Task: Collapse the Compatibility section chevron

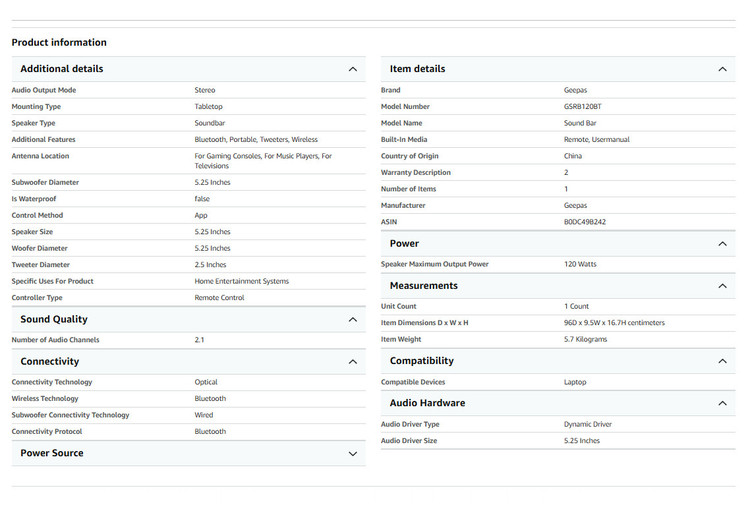Action: pyautogui.click(x=722, y=361)
